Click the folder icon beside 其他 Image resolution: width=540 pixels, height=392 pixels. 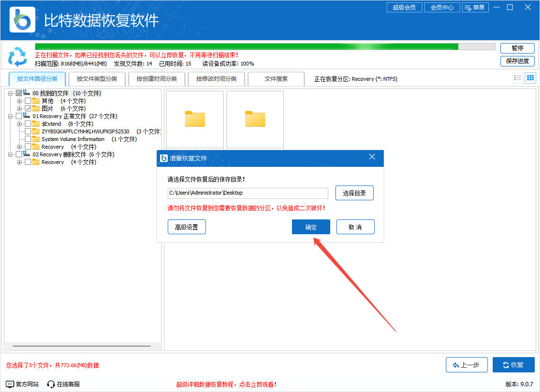pos(36,101)
